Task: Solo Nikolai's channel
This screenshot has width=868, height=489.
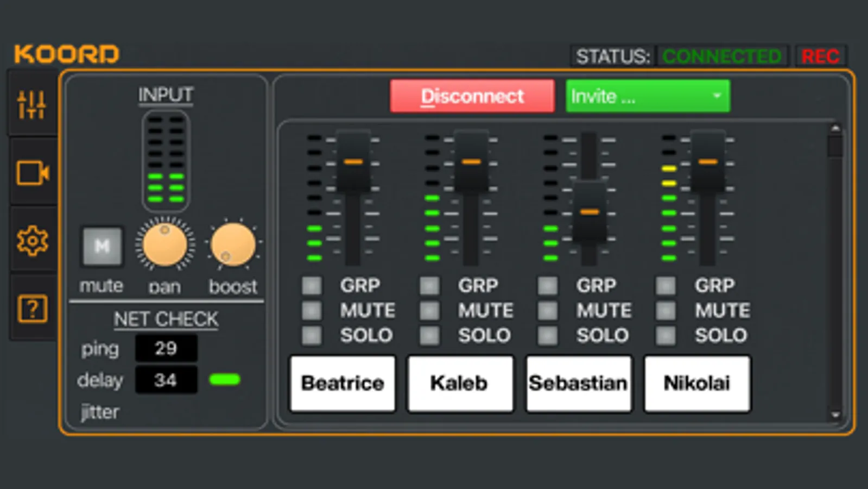Action: point(666,335)
